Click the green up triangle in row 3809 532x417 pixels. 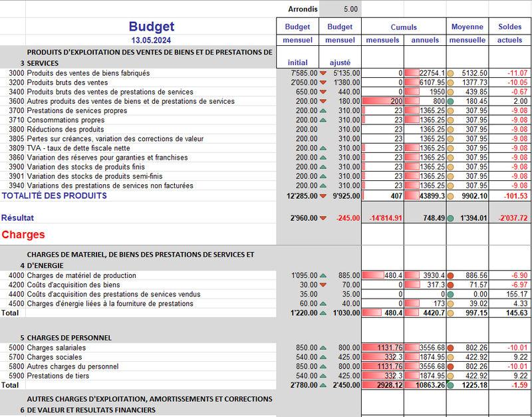[x=323, y=148]
